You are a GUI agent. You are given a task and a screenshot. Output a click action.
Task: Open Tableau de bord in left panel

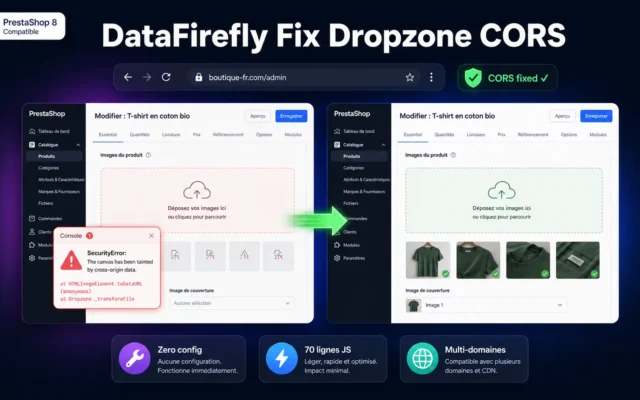[49, 131]
